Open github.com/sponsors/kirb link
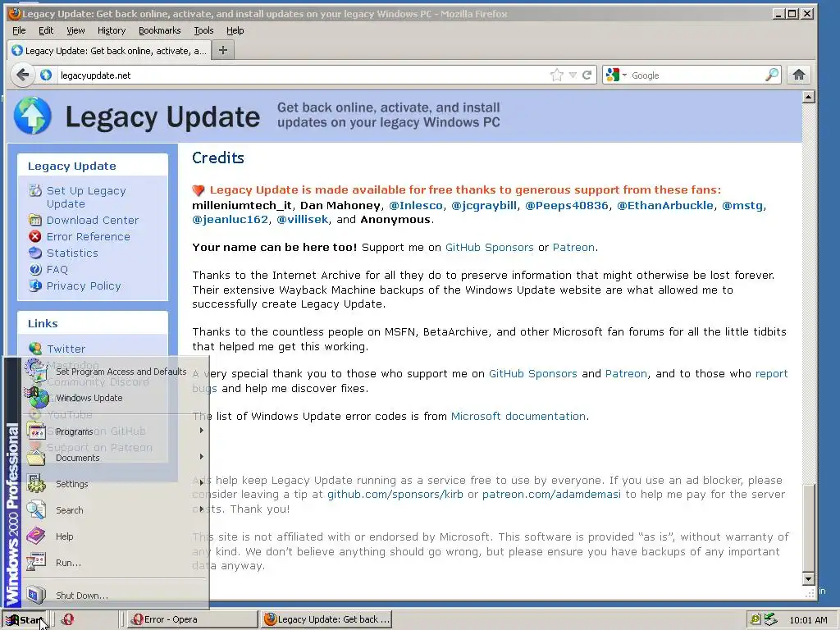Viewport: 840px width, 630px height. coord(395,495)
